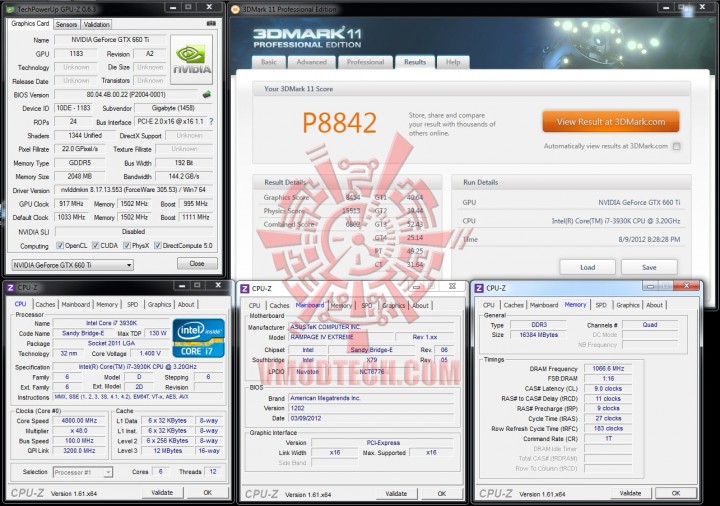Click the GPU-Z screenshot camera icon
The height and width of the screenshot is (506, 720).
pos(211,23)
